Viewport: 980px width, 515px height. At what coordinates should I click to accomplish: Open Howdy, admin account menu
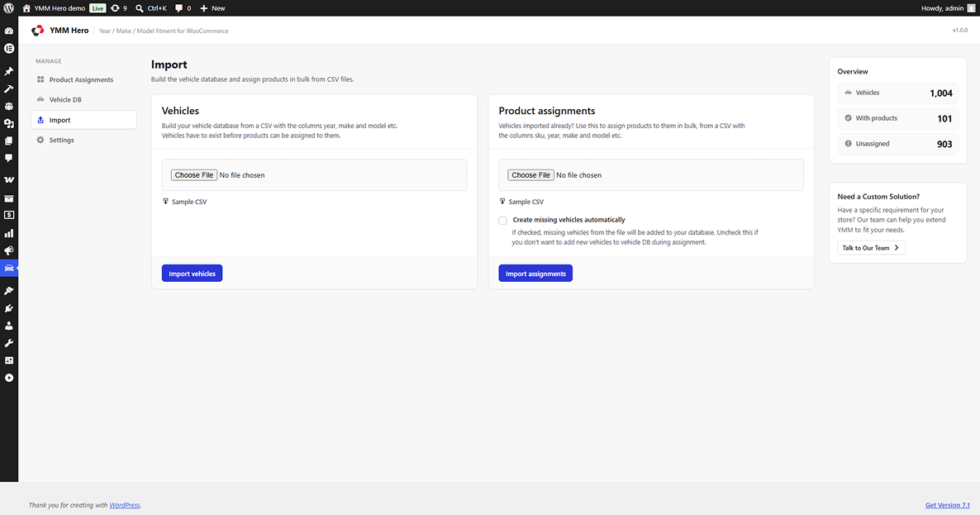948,8
